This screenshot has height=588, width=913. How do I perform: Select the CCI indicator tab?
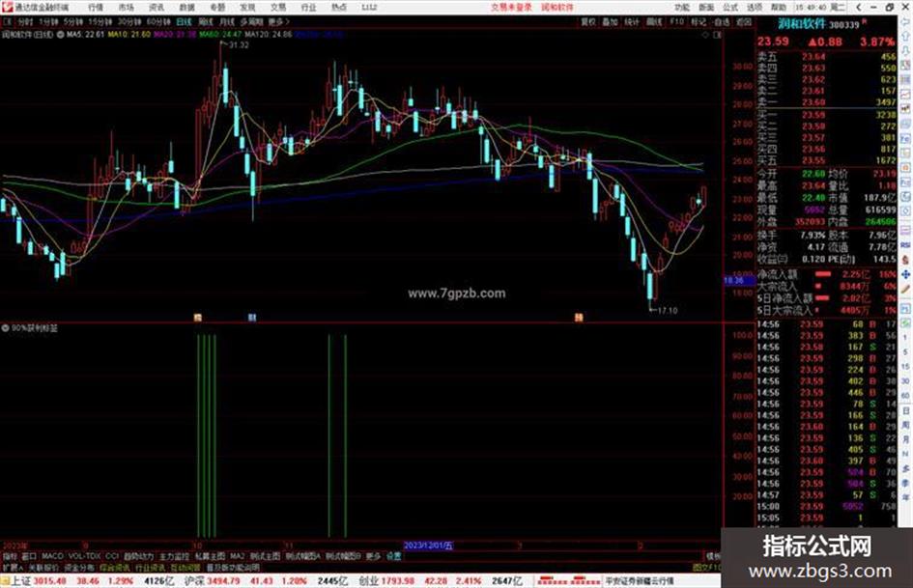(x=112, y=556)
